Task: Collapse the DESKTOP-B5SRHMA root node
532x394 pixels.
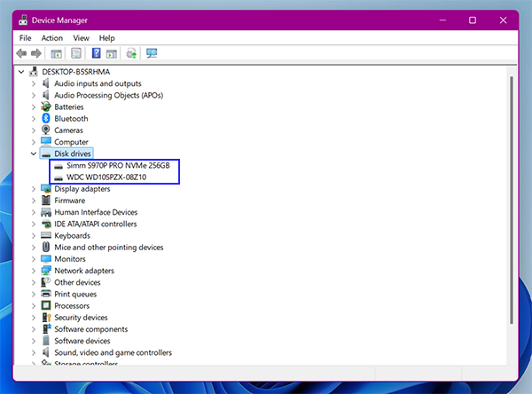Action: click(x=21, y=72)
